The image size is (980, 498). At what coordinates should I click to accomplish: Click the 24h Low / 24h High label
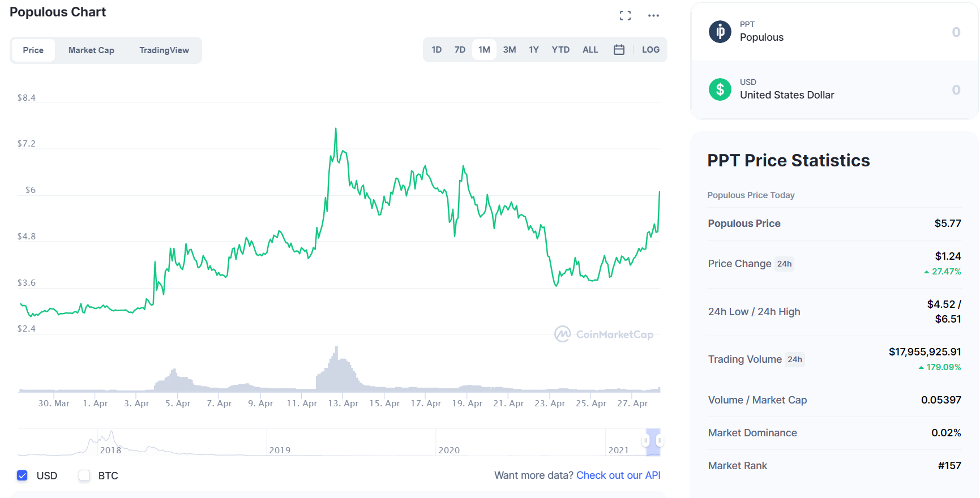[x=754, y=312]
